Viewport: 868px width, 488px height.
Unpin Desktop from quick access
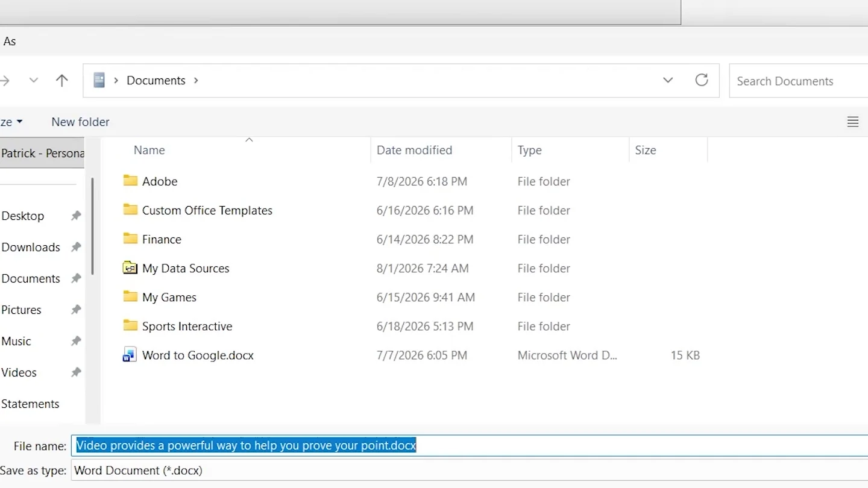pos(76,216)
